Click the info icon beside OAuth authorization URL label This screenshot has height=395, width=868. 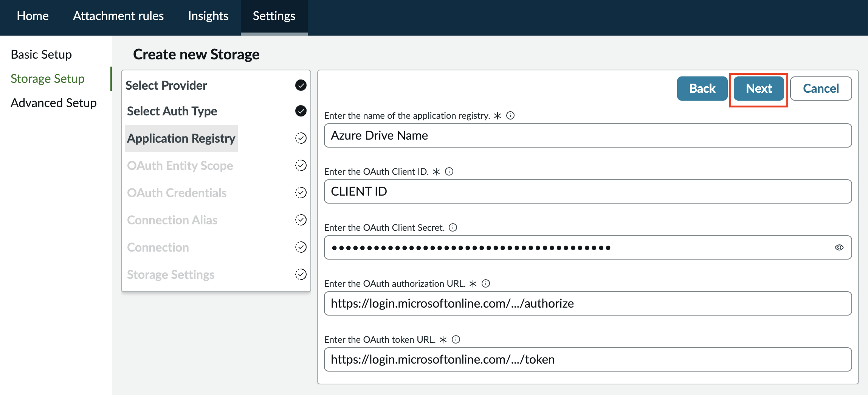click(x=486, y=283)
